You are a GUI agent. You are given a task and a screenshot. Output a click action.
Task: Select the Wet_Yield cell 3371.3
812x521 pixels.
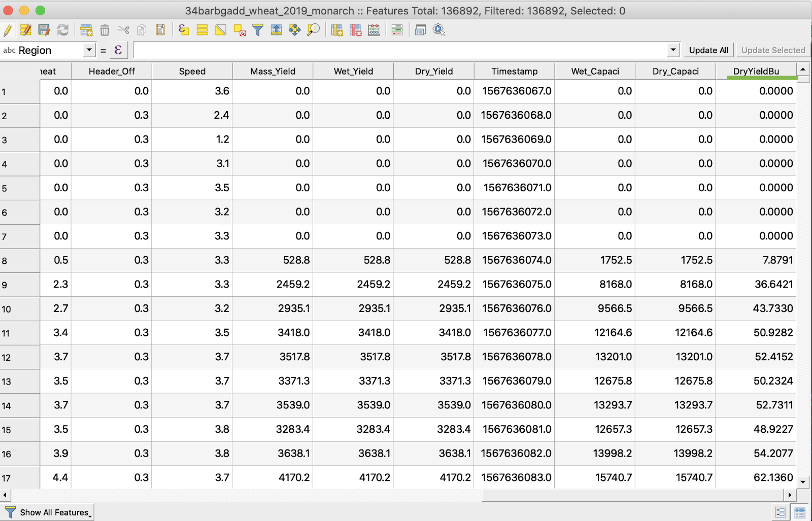(x=353, y=381)
